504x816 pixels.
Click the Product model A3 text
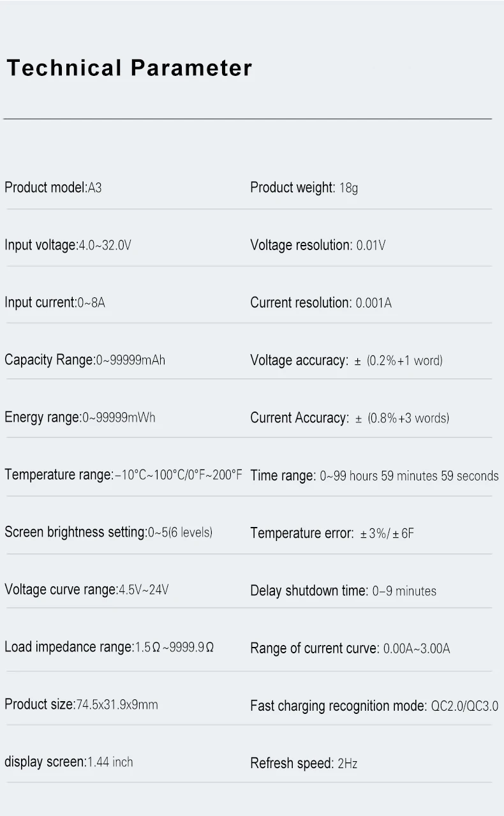tap(53, 188)
